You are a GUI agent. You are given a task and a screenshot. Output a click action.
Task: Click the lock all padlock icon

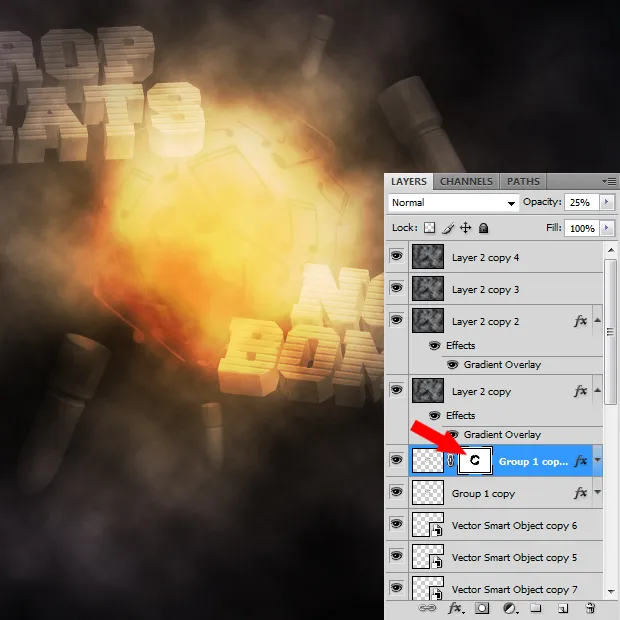coord(483,228)
